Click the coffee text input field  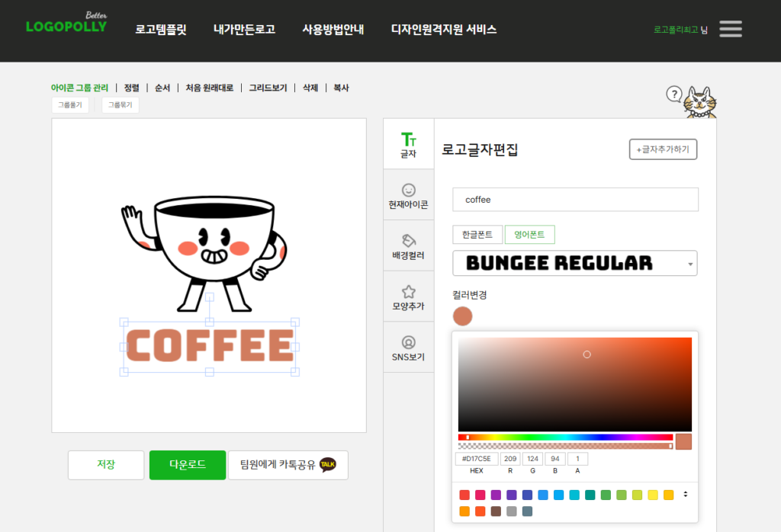(575, 200)
